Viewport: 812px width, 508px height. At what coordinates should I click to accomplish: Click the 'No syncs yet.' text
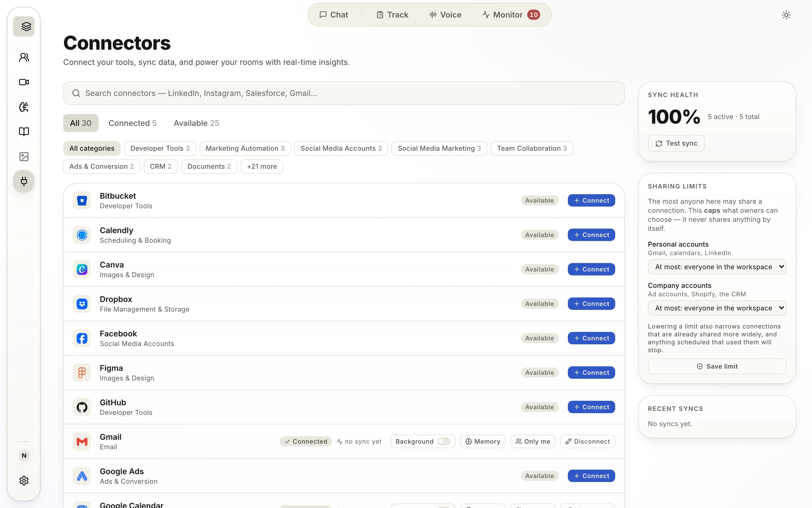670,424
